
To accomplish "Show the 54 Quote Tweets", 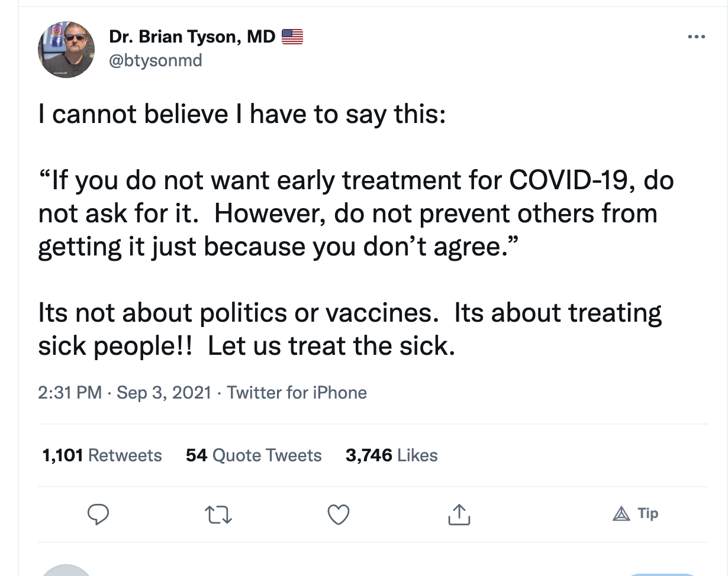I will coord(253,455).
